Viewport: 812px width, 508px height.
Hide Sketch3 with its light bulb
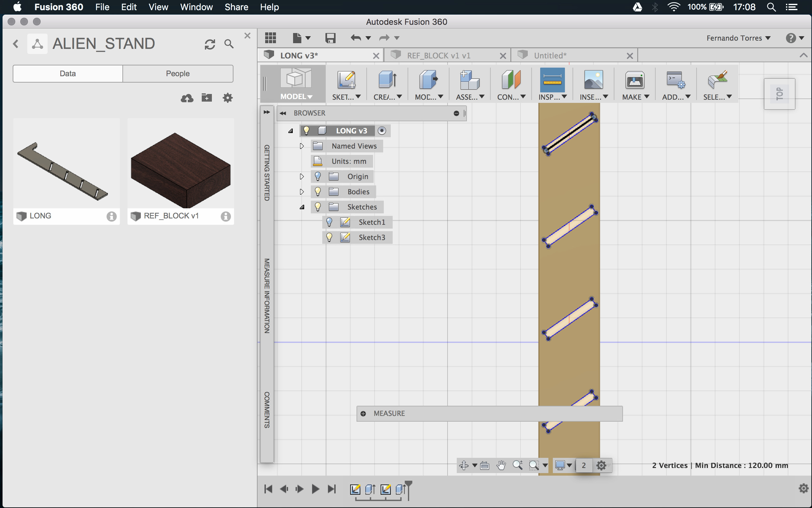[x=329, y=237]
